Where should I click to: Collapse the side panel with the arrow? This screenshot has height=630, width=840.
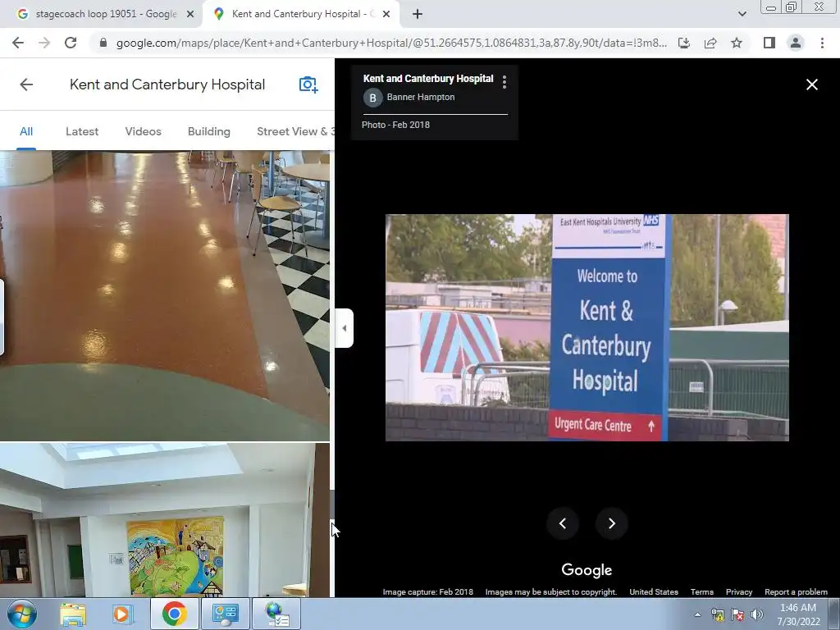pyautogui.click(x=345, y=328)
